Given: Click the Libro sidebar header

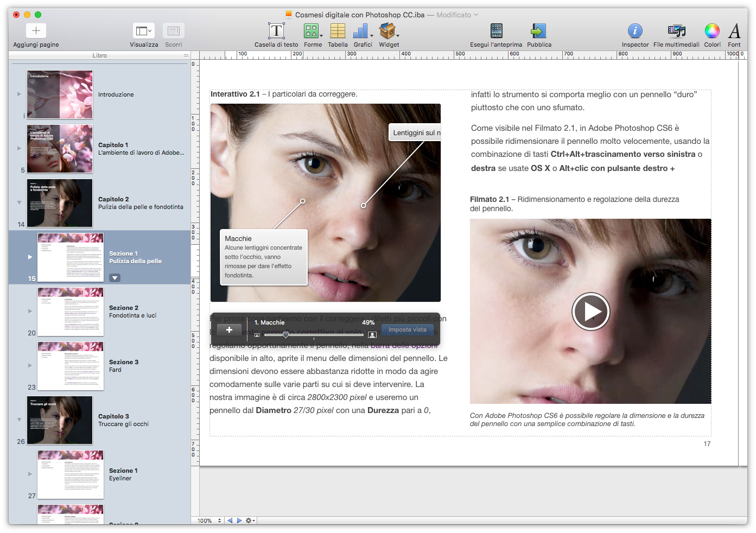Looking at the screenshot, I should click(99, 55).
